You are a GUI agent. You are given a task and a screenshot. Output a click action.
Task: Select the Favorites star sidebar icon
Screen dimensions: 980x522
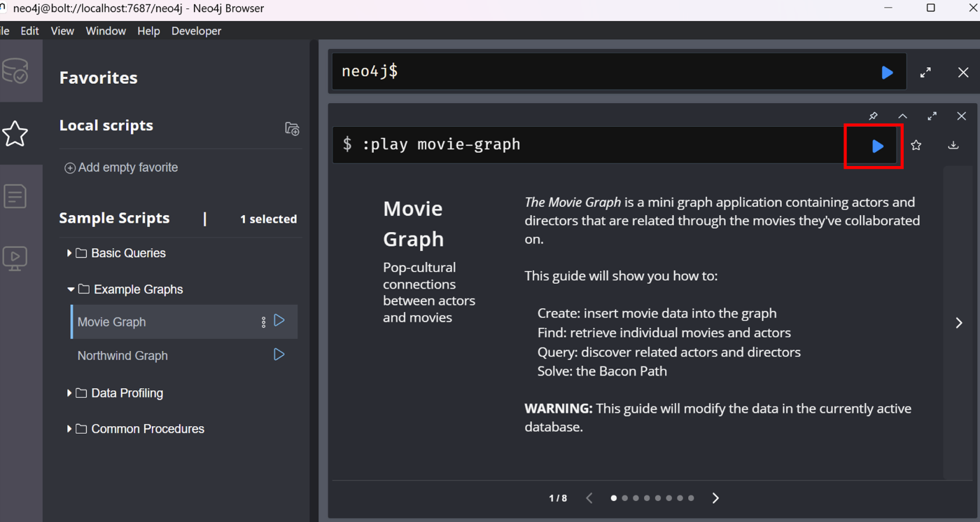point(15,133)
